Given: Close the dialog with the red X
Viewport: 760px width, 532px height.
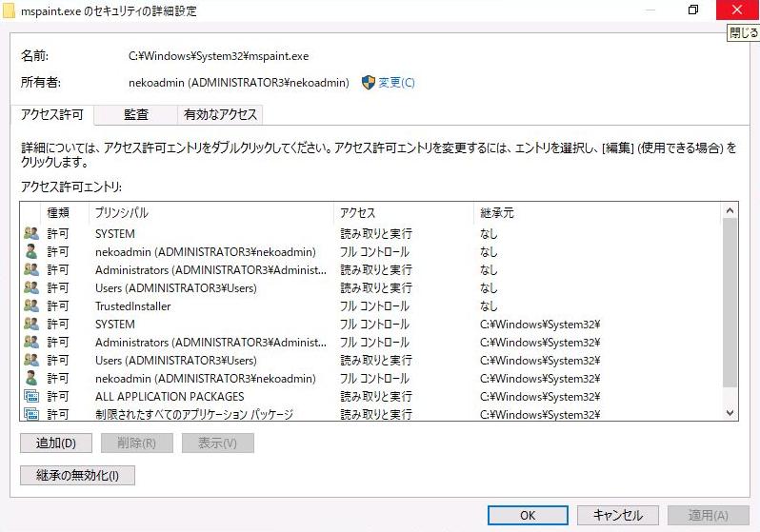Looking at the screenshot, I should (737, 10).
